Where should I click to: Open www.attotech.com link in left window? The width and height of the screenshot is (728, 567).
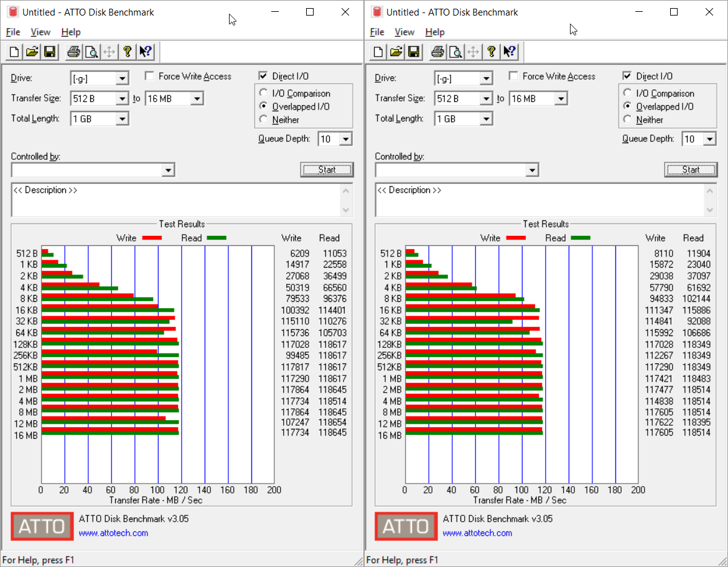(113, 533)
